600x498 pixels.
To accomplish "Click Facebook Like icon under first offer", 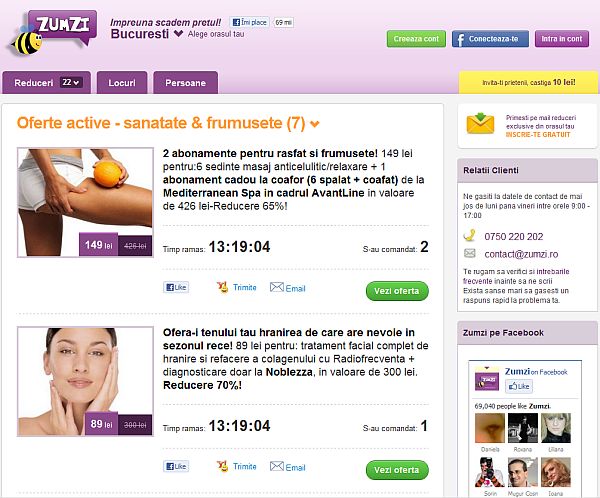I will click(x=176, y=287).
